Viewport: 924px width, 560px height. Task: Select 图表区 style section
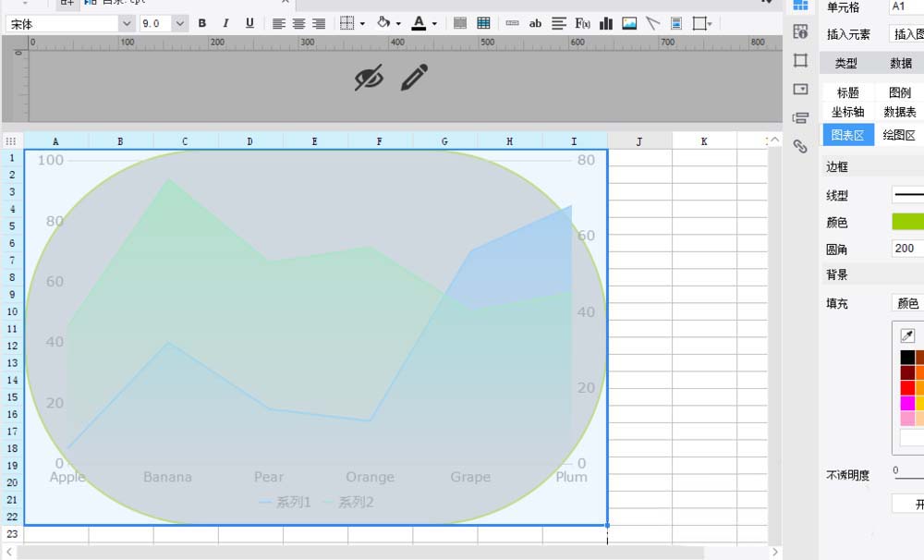848,135
